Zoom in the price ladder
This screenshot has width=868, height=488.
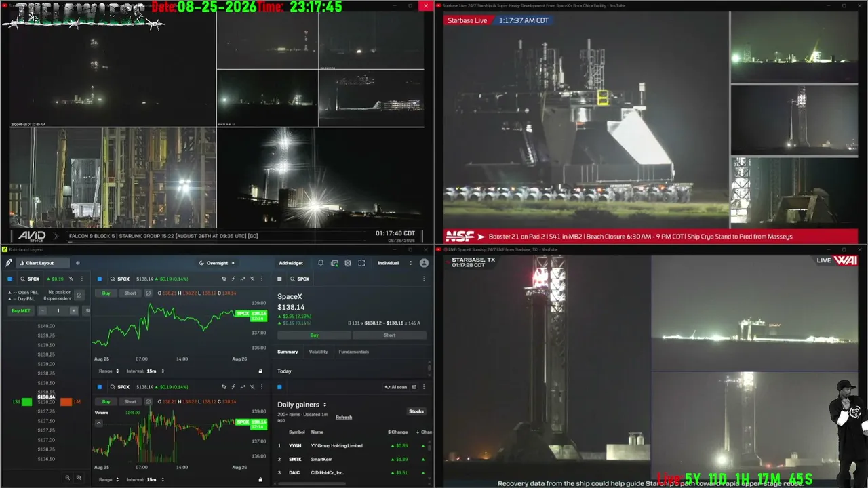pos(79,478)
